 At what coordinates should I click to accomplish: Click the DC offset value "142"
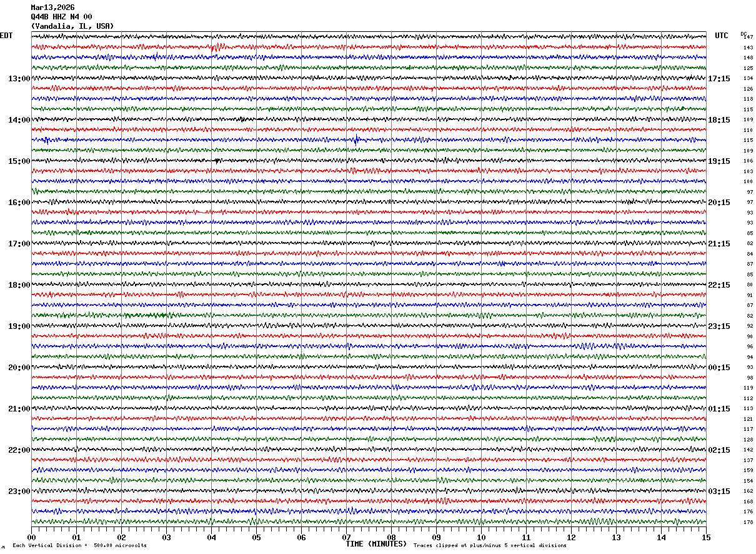[x=749, y=450]
